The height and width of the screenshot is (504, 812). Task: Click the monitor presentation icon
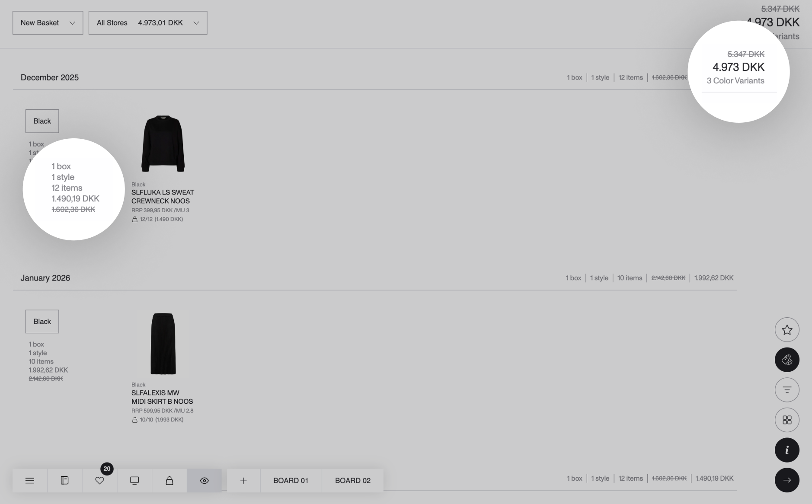tap(134, 481)
